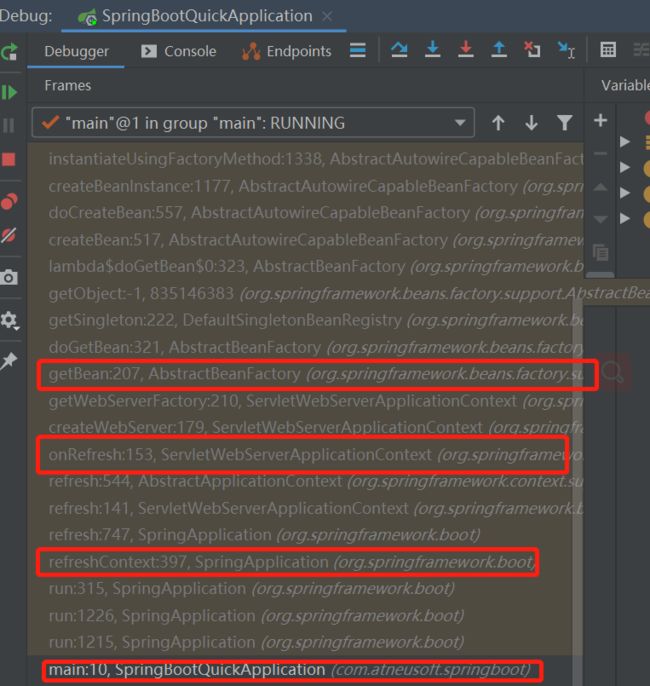
Task: Open View Breakpoints red circles icon
Action: [x=9, y=202]
